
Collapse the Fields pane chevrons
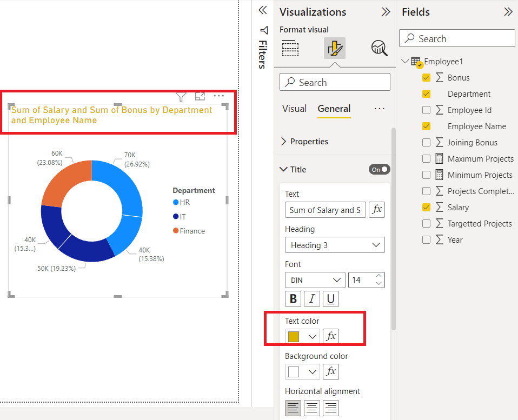click(508, 12)
